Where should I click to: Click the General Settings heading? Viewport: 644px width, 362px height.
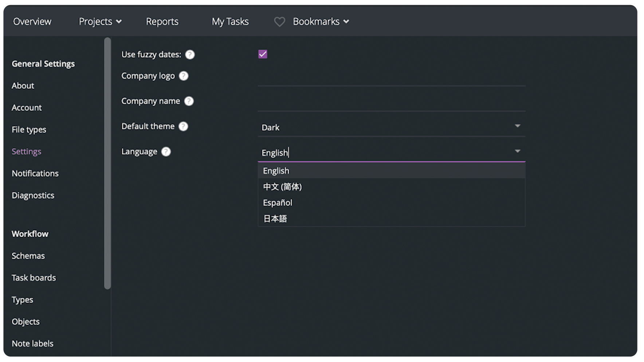[43, 64]
